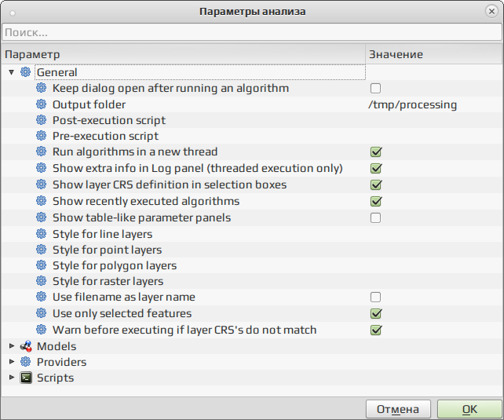Click gear icon for Show table-like parameter panels
This screenshot has height=420, width=504.
click(x=41, y=217)
